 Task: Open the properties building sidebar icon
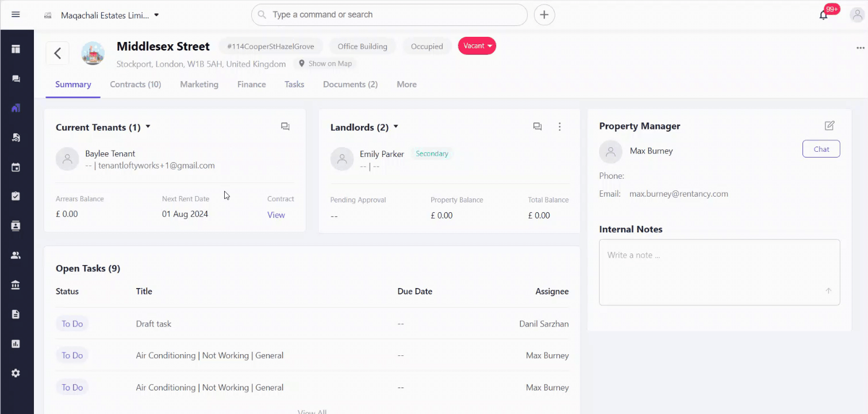[x=16, y=108]
